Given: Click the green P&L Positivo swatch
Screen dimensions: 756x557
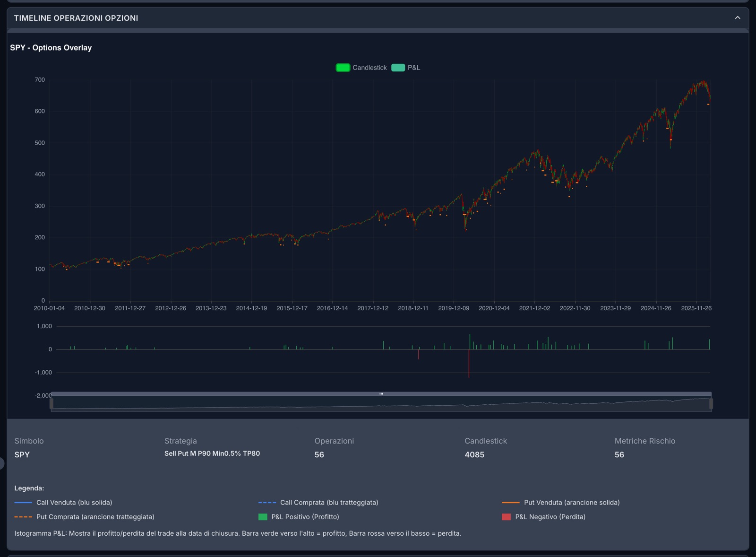Looking at the screenshot, I should (x=263, y=517).
